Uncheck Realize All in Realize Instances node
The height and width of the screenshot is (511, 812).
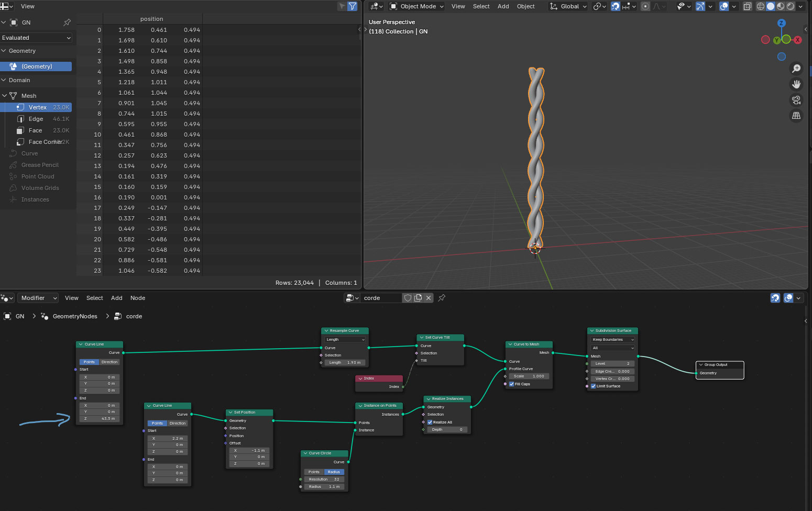click(430, 422)
